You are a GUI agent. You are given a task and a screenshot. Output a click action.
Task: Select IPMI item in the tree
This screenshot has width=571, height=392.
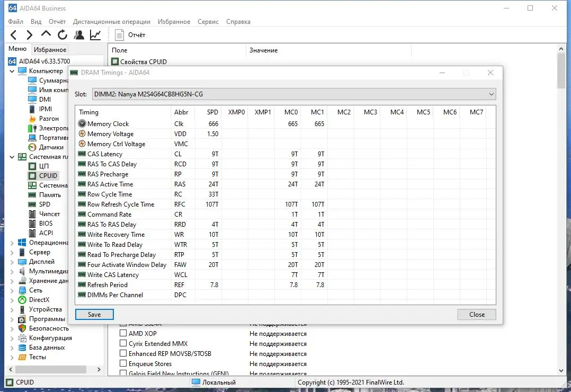(x=46, y=109)
